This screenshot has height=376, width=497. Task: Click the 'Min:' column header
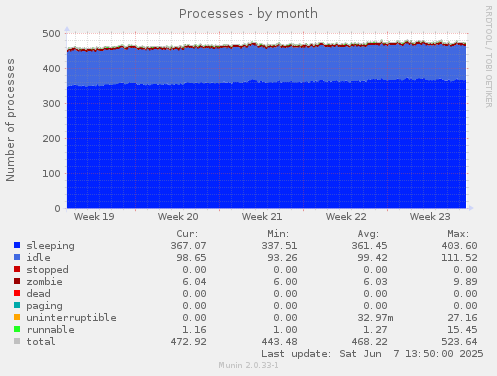point(278,234)
